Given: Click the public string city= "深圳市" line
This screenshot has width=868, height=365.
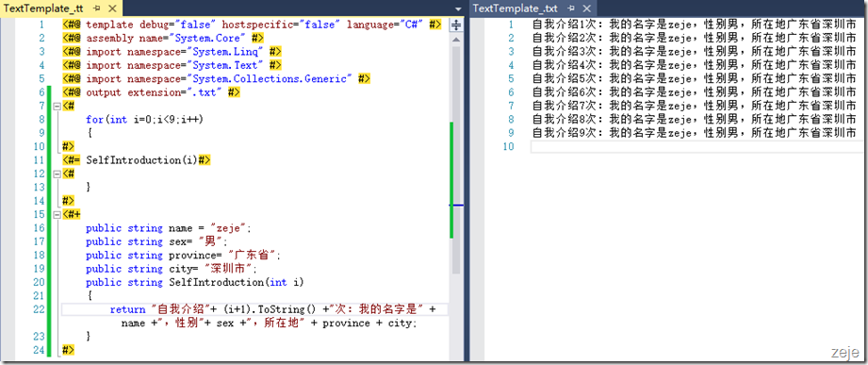Looking at the screenshot, I should (x=172, y=269).
